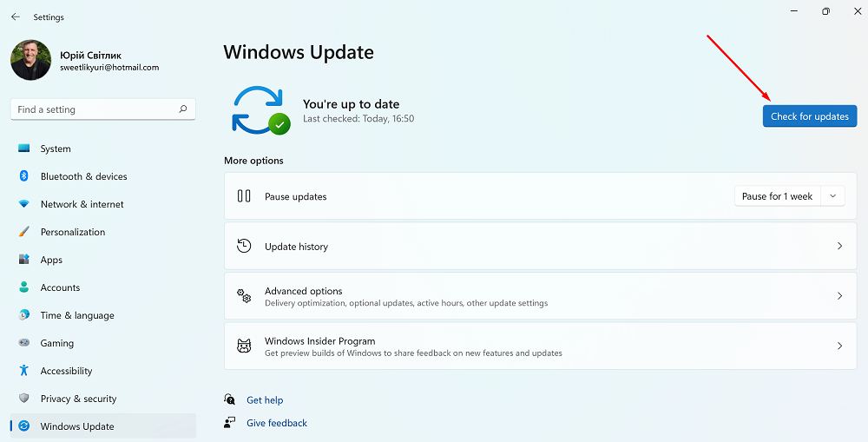This screenshot has height=442, width=868.
Task: Open the System settings category
Action: [56, 148]
